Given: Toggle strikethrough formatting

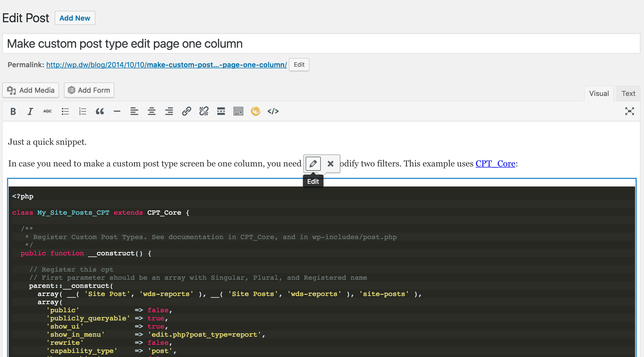Looking at the screenshot, I should pyautogui.click(x=47, y=111).
